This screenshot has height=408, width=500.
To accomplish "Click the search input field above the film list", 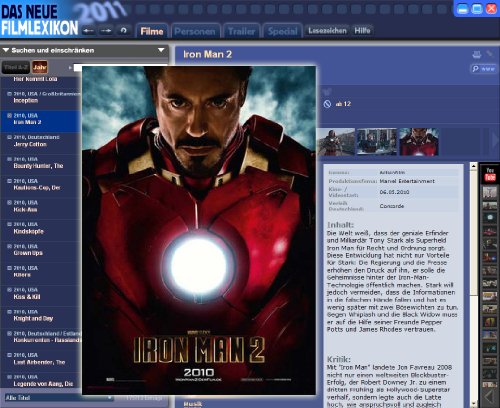I will click(121, 68).
